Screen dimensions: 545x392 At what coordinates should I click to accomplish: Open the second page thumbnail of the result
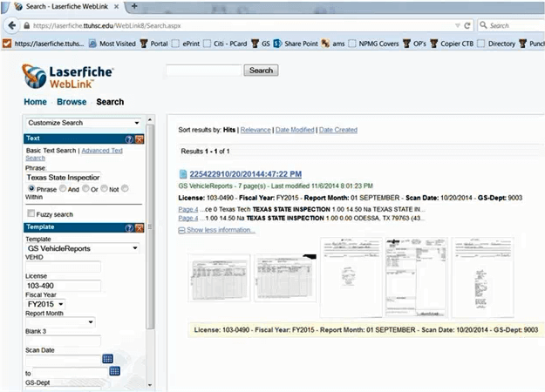pos(285,278)
